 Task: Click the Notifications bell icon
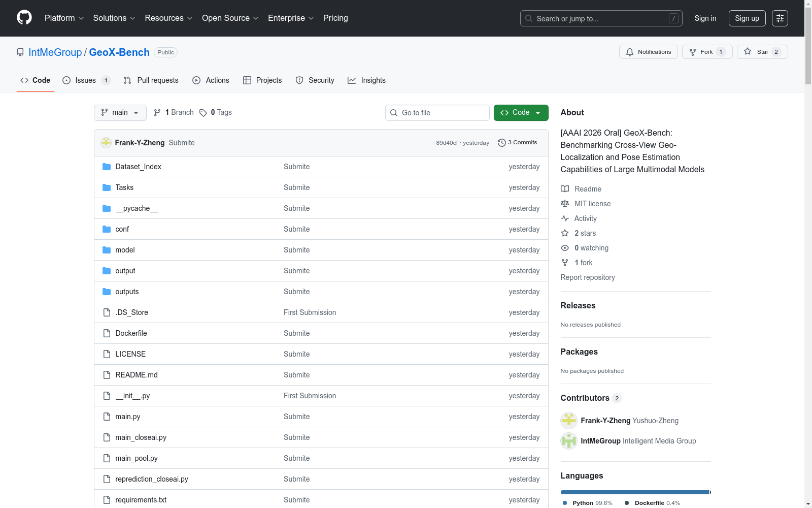(x=630, y=52)
